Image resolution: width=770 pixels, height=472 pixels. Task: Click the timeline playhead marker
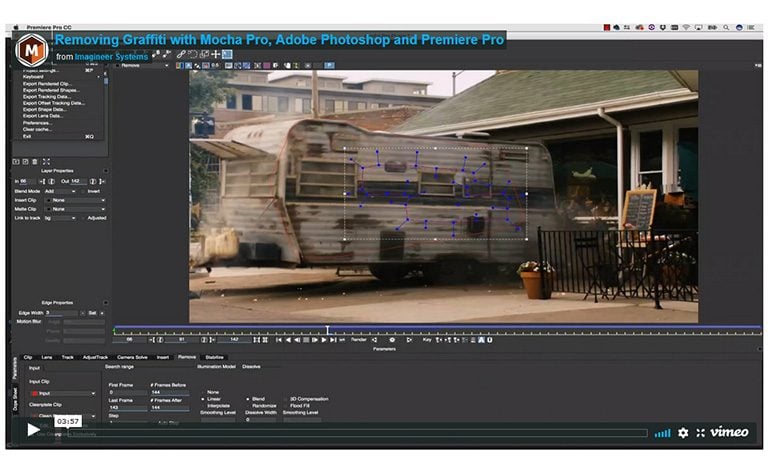point(328,330)
